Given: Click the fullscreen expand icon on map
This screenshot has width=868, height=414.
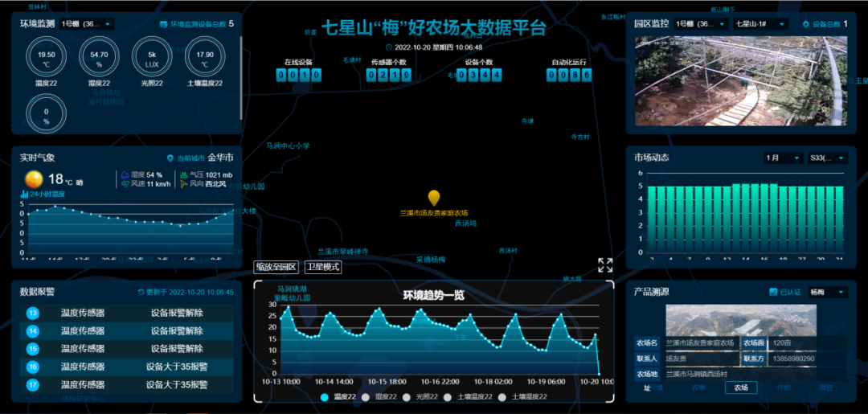Looking at the screenshot, I should coord(605,265).
